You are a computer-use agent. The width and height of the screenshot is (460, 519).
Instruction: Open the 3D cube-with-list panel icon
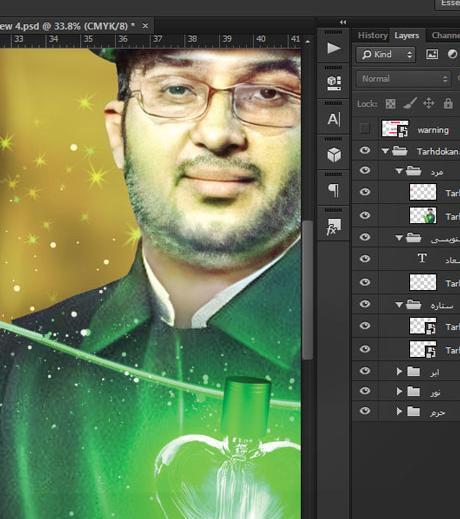click(334, 83)
